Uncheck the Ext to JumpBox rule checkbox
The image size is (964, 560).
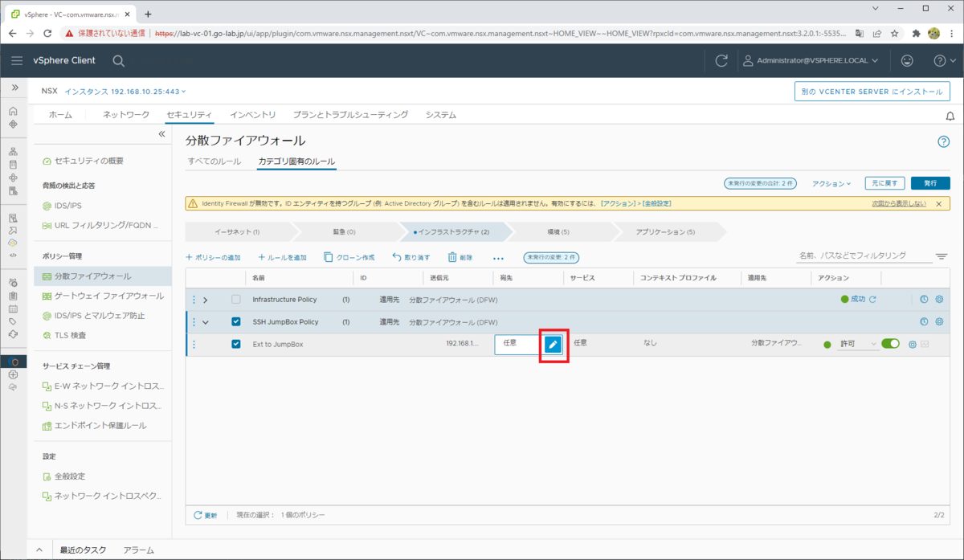(x=236, y=345)
